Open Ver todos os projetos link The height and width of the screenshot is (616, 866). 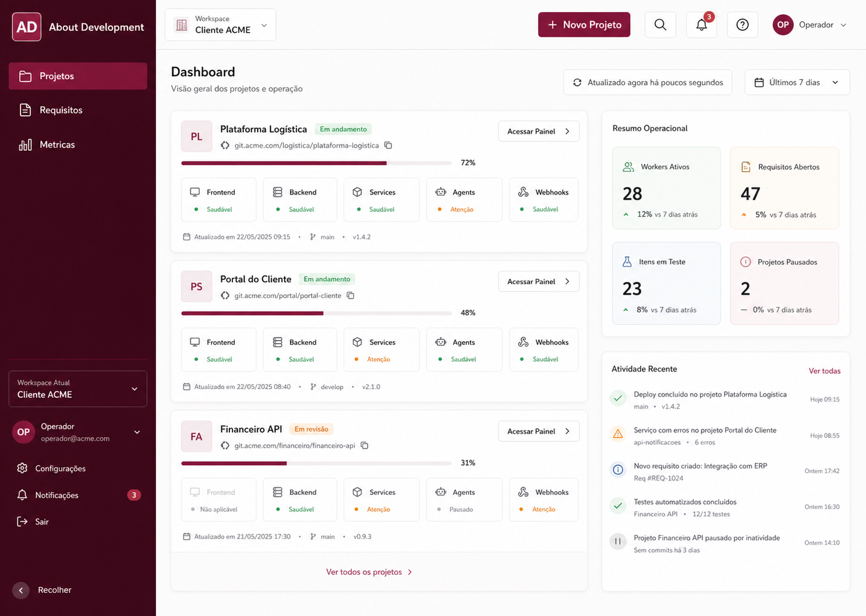pyautogui.click(x=369, y=572)
